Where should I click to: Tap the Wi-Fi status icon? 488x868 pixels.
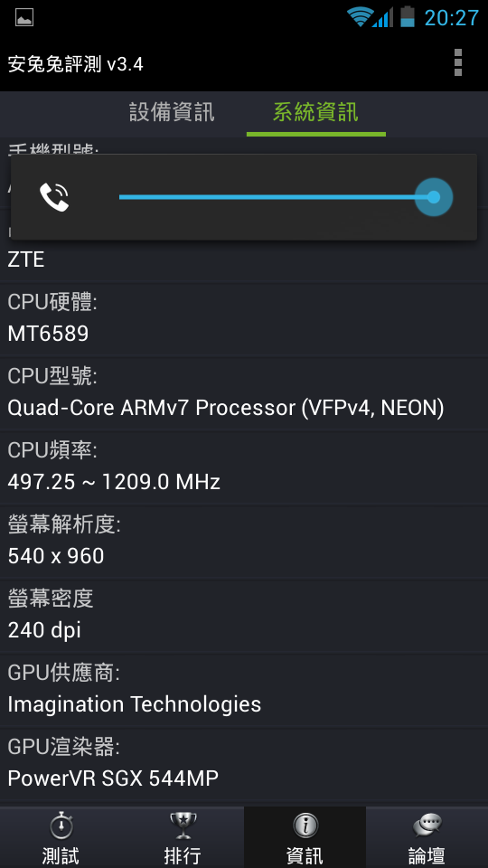pos(359,16)
